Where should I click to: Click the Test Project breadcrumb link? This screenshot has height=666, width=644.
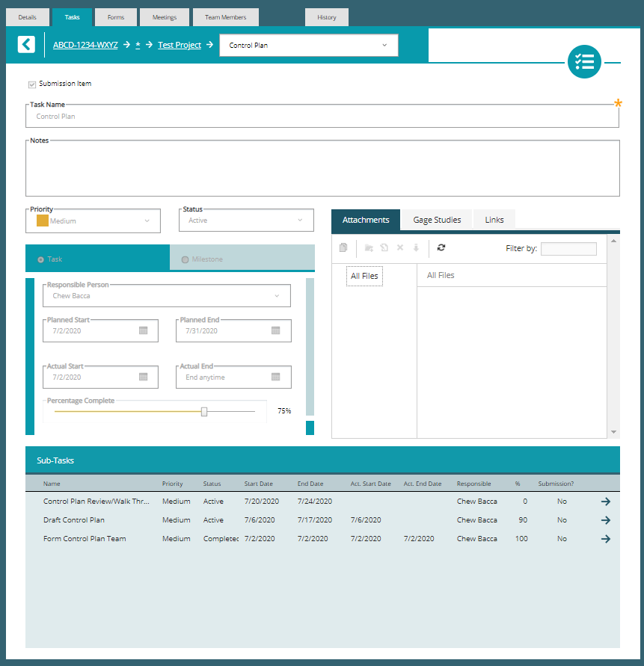click(179, 45)
